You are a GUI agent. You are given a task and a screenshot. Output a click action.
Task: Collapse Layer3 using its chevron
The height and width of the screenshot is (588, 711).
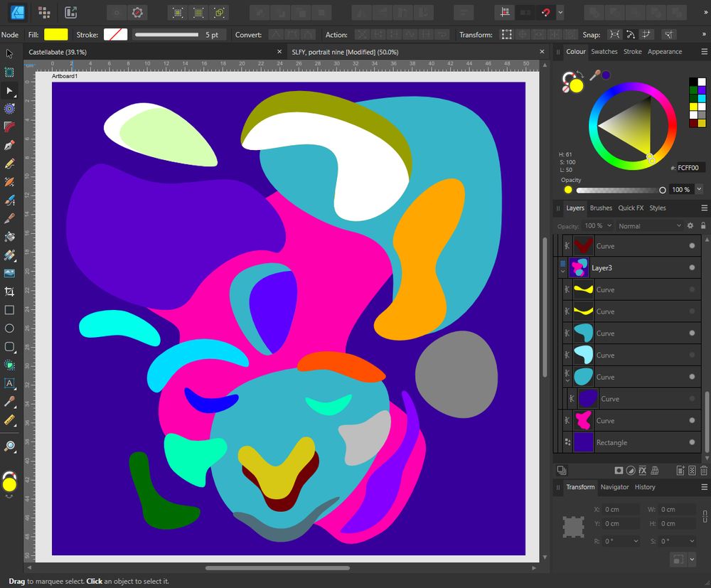pyautogui.click(x=562, y=272)
